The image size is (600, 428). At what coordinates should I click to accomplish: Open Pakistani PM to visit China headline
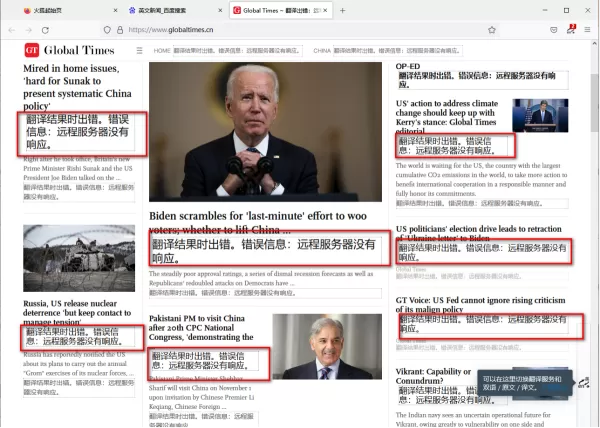pos(201,328)
